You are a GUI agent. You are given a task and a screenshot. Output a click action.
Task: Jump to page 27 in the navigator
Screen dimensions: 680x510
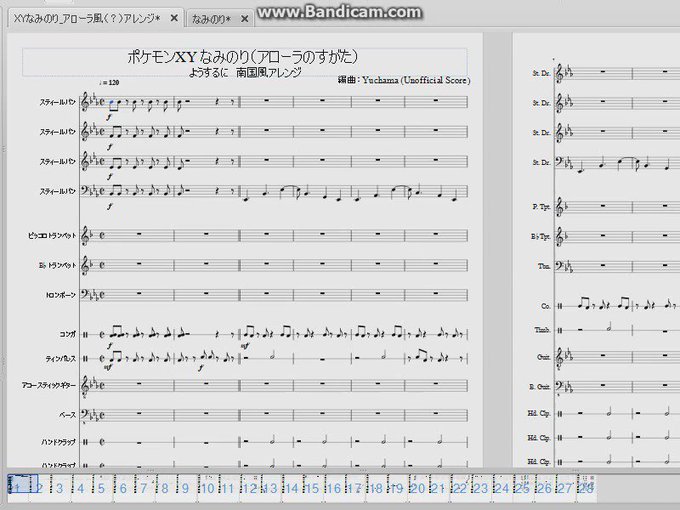565,489
